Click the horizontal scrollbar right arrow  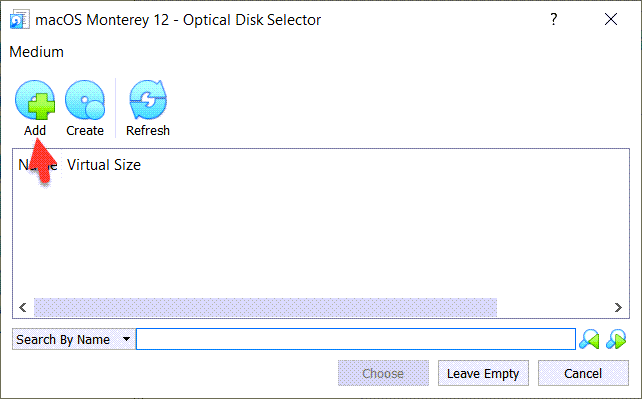tap(618, 307)
